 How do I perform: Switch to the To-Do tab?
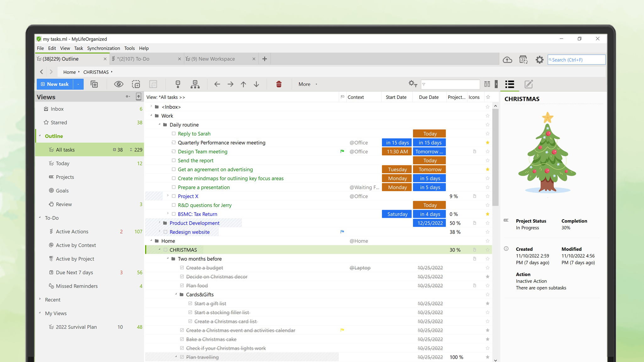pyautogui.click(x=133, y=59)
